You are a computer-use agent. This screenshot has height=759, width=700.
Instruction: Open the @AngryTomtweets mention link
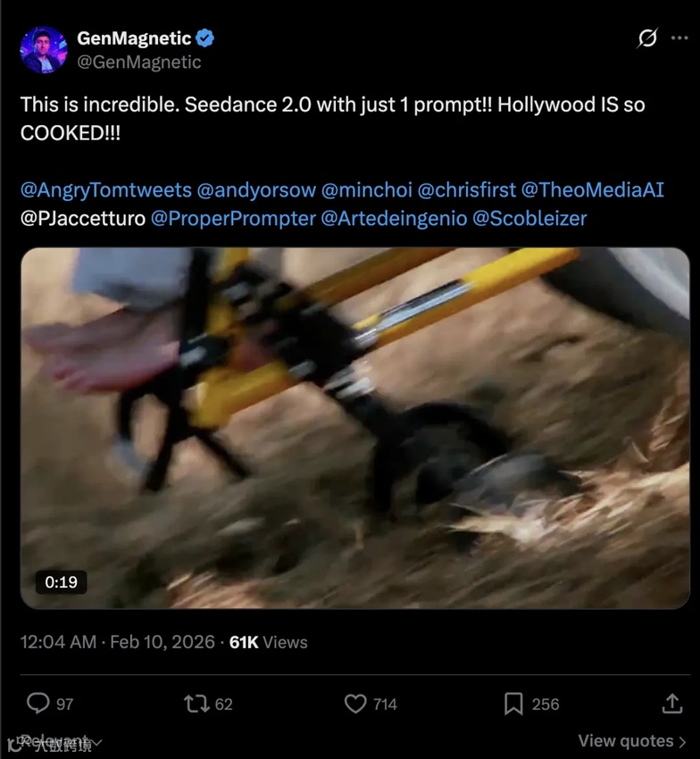tap(106, 189)
